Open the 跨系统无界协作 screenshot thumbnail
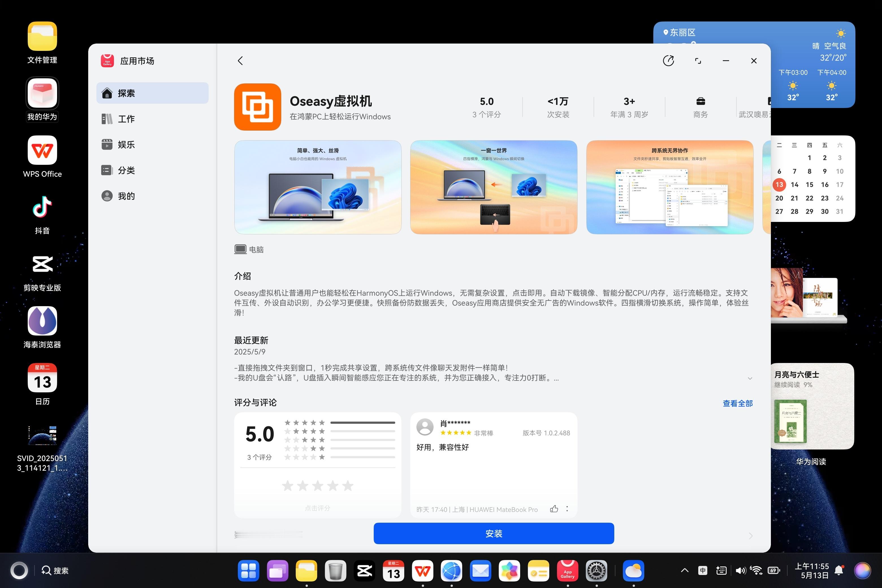882x588 pixels. pos(669,187)
